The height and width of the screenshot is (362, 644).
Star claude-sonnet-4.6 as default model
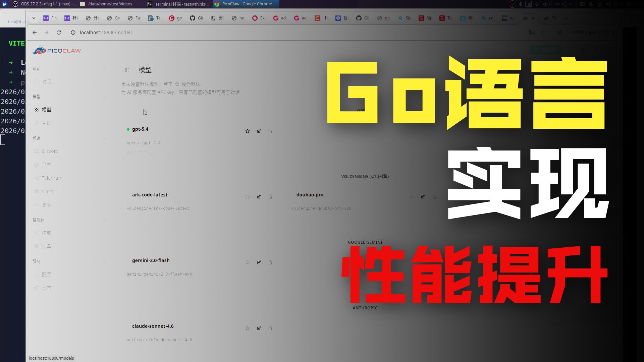tap(248, 328)
